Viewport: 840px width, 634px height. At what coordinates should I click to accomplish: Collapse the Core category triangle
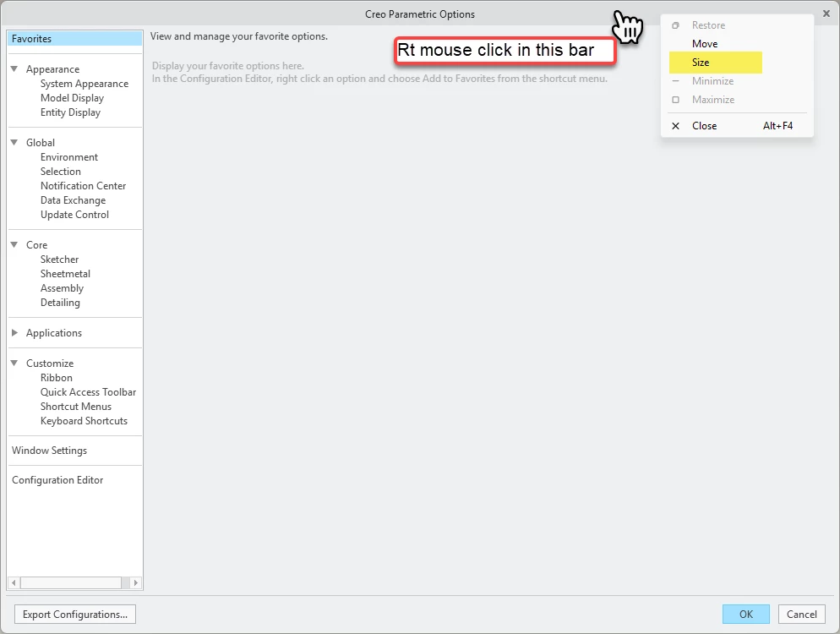pyautogui.click(x=14, y=245)
